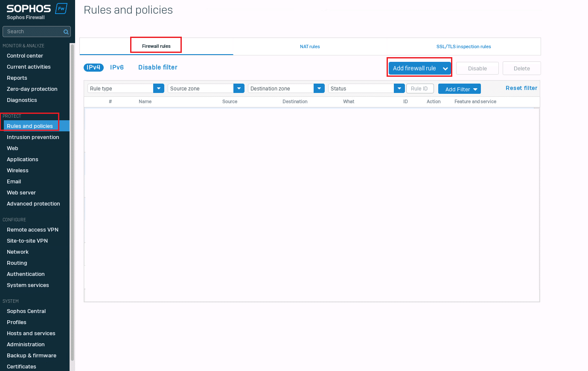Click the Reset filter link
This screenshot has width=588, height=371.
coord(521,88)
